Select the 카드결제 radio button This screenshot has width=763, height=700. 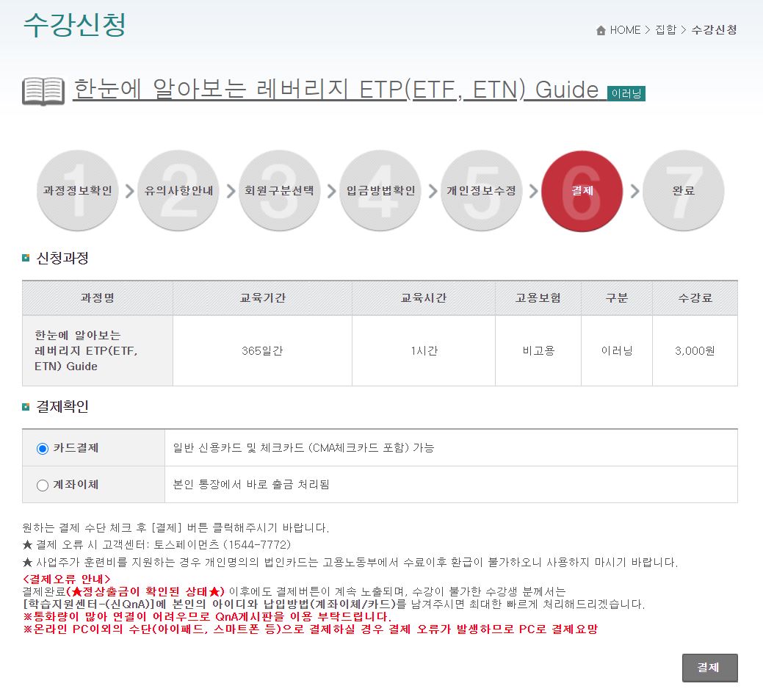pos(43,448)
